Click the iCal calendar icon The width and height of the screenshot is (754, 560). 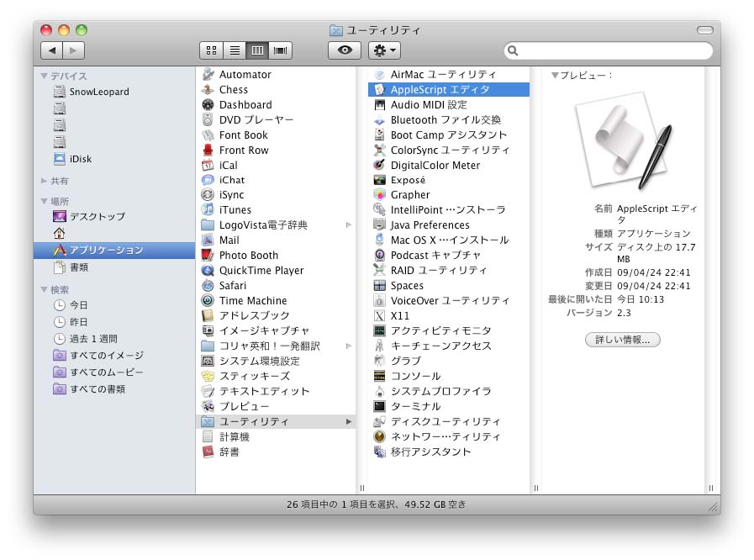click(x=208, y=165)
